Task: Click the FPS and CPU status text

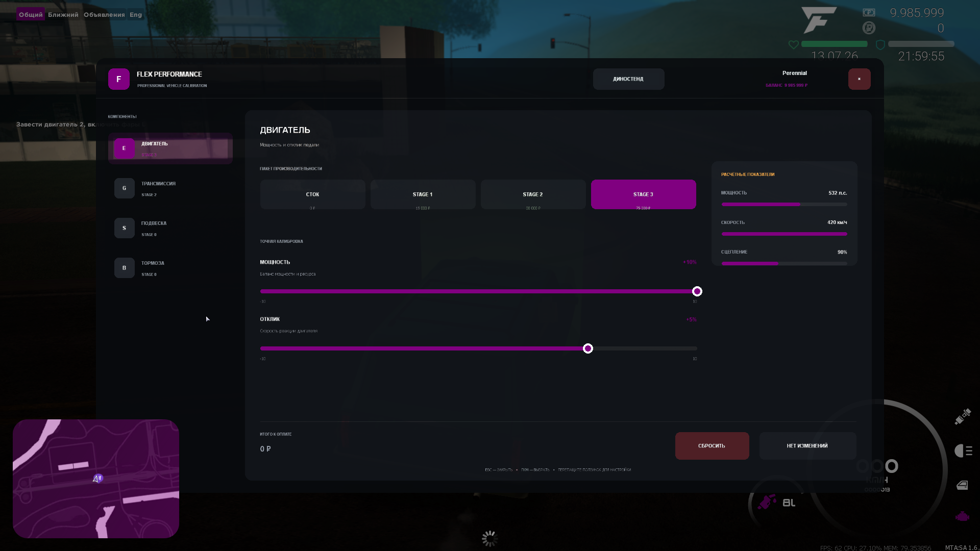Action: point(875,548)
